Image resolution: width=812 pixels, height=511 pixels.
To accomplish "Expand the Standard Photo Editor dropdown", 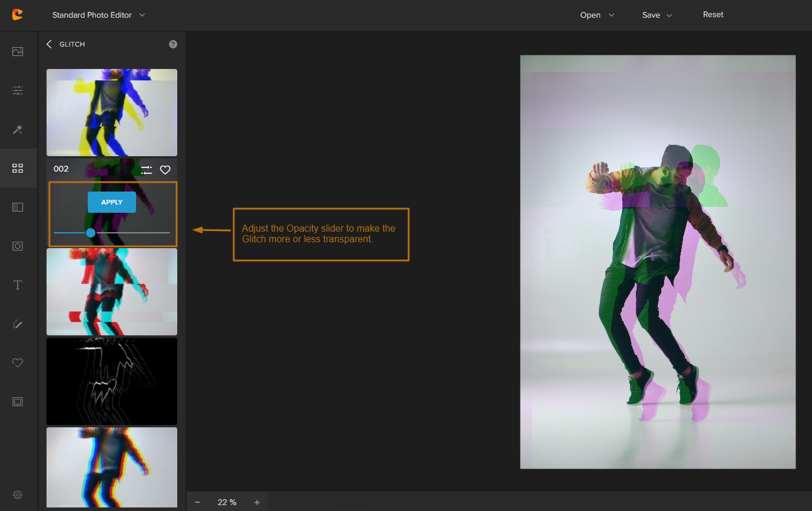I will pyautogui.click(x=98, y=15).
